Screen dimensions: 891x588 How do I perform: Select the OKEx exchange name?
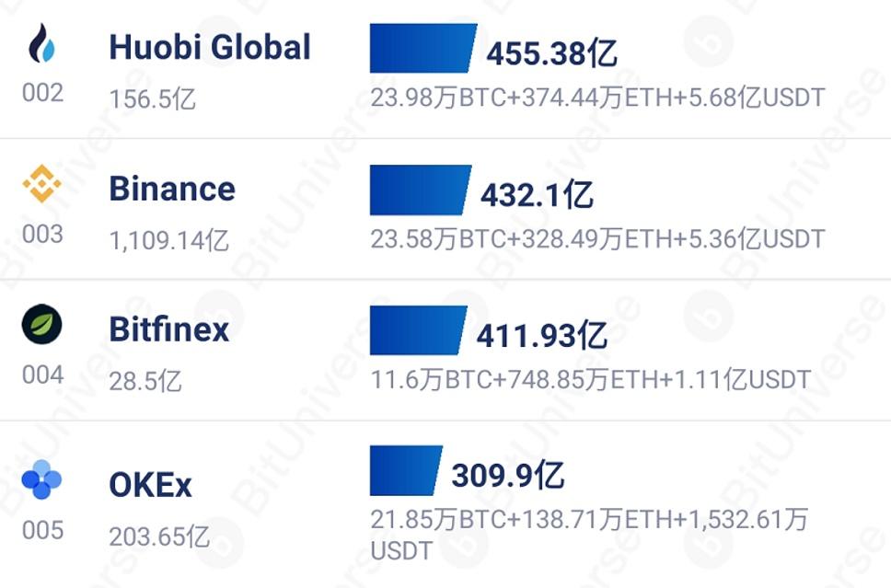pyautogui.click(x=151, y=485)
